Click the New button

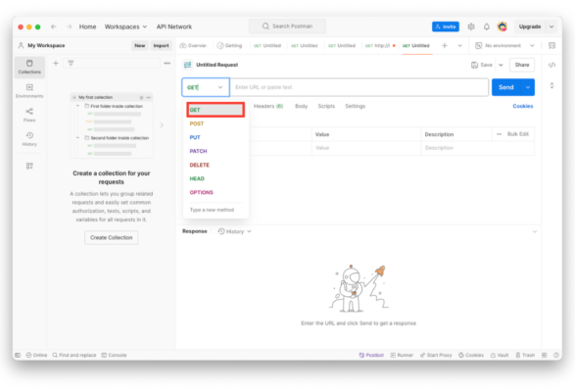140,45
